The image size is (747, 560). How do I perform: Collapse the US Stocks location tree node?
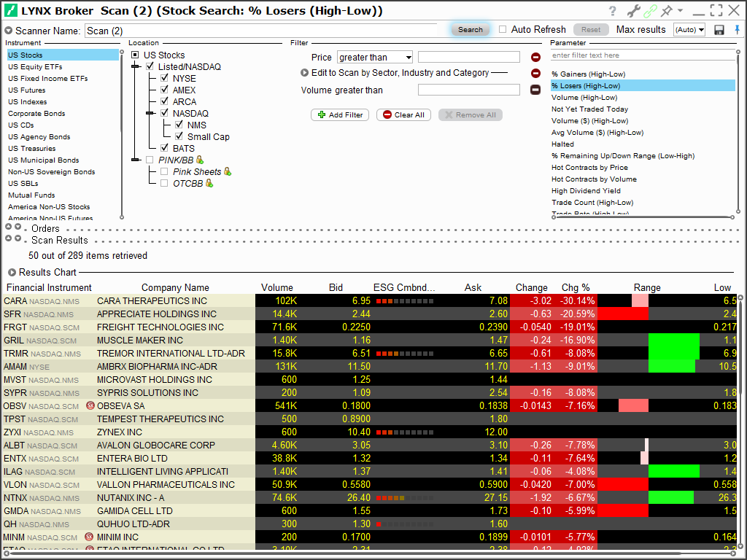coord(135,55)
